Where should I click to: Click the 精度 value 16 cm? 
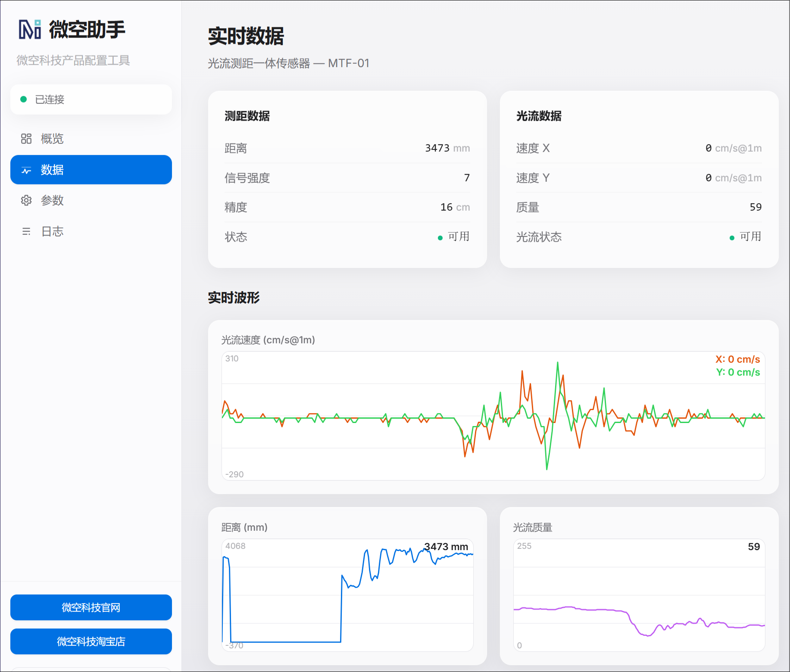(455, 207)
